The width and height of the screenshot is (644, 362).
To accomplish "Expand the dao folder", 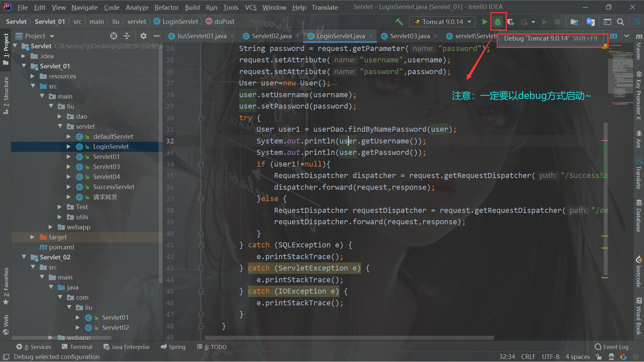I will pyautogui.click(x=60, y=116).
